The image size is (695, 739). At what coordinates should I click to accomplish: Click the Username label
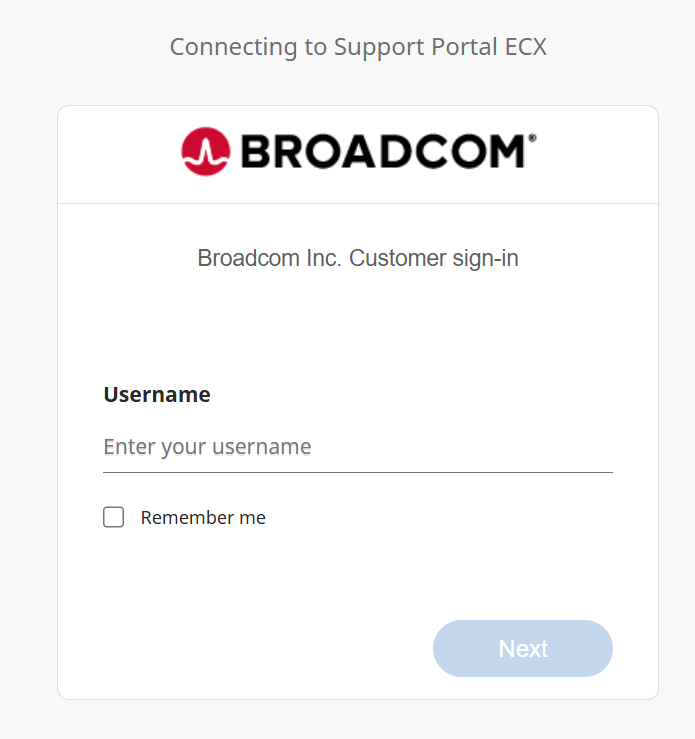[x=157, y=394]
